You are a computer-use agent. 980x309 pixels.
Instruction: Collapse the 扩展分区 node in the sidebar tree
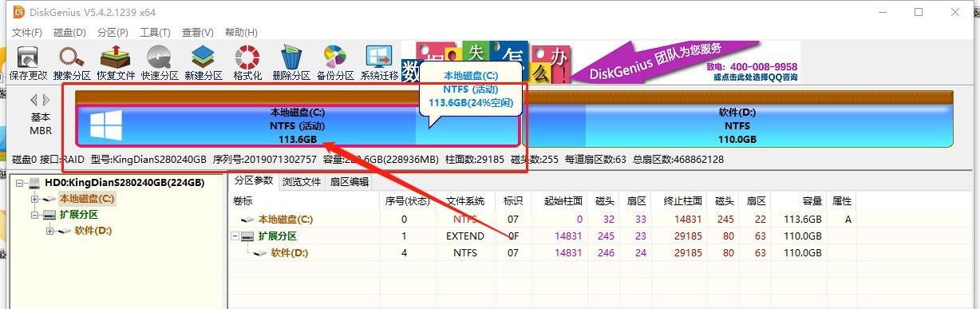tap(34, 215)
